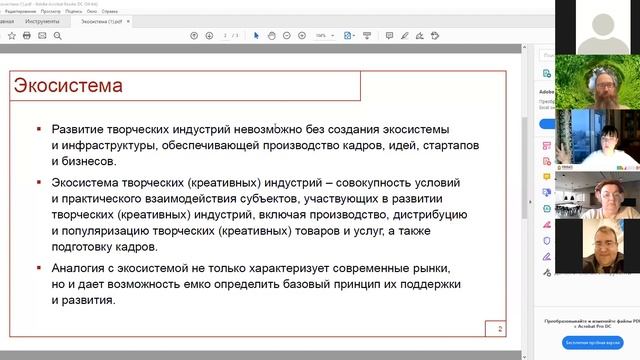Open Combine Files tool in right pane

[x=547, y=192]
